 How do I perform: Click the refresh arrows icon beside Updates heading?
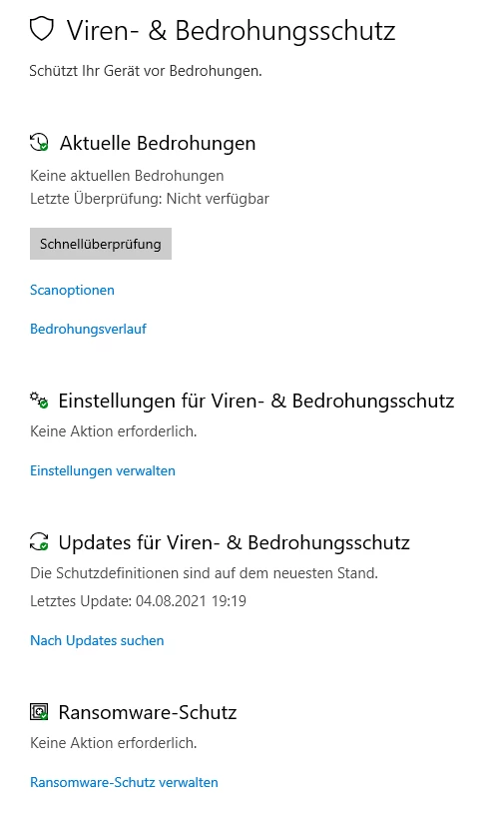click(x=39, y=541)
